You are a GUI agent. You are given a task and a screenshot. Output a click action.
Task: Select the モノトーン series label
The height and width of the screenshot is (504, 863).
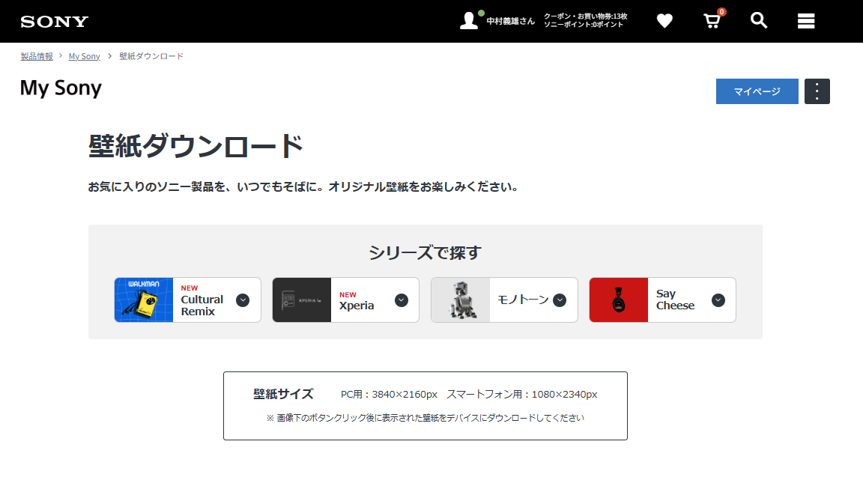[523, 300]
